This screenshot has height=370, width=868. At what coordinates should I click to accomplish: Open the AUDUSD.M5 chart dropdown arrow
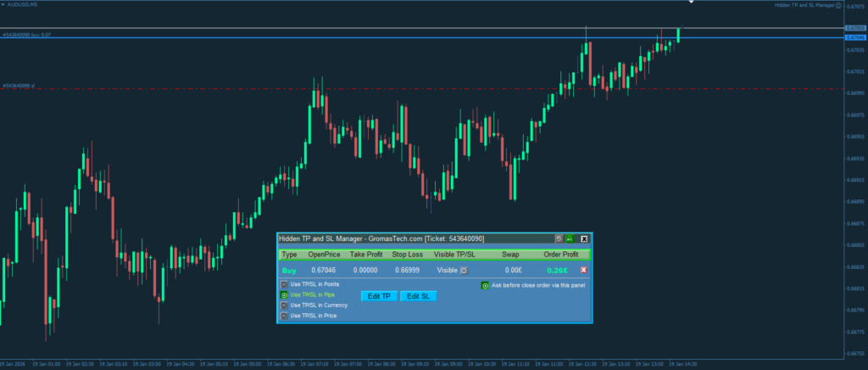click(3, 4)
